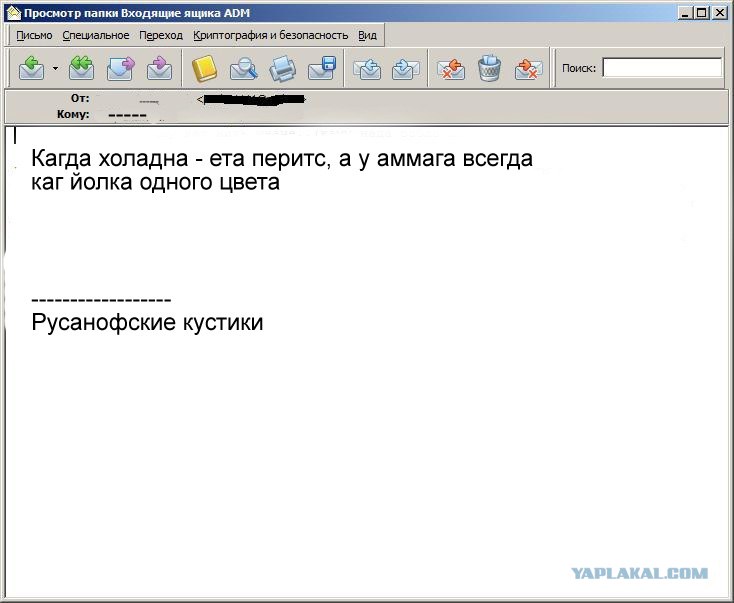The width and height of the screenshot is (734, 603).
Task: Click the Print message icon
Action: [283, 68]
